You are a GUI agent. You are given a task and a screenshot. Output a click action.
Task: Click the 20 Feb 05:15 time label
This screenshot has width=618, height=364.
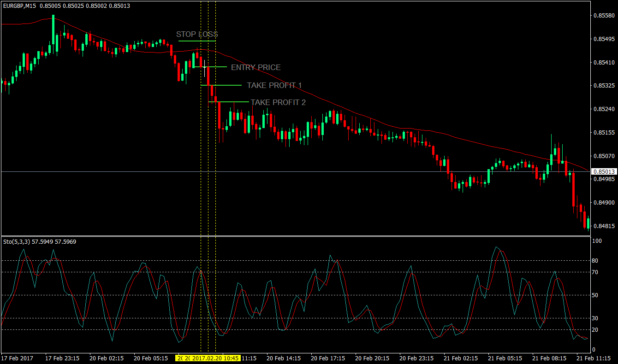(151, 358)
